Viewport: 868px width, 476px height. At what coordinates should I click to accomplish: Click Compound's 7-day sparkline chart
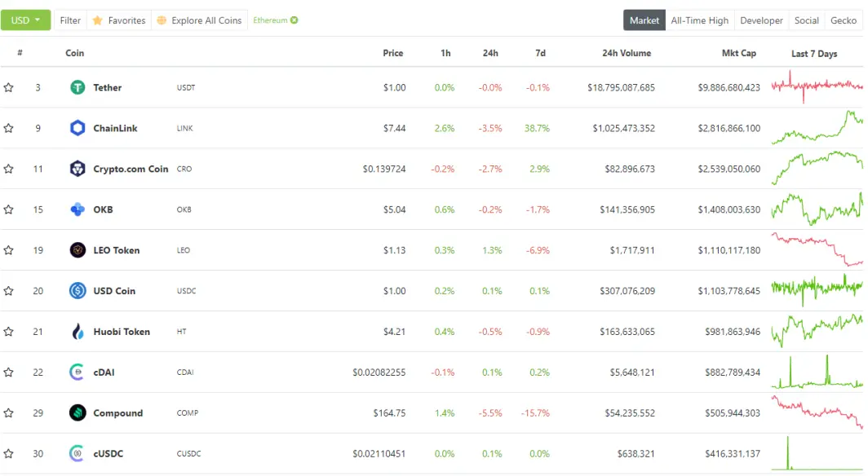point(817,412)
